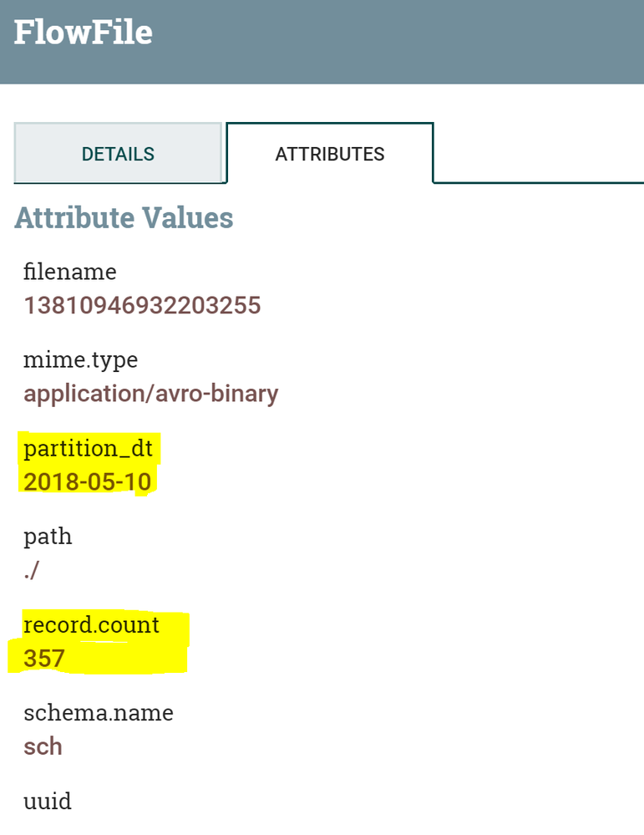Click the mime.type attribute label

(x=80, y=359)
